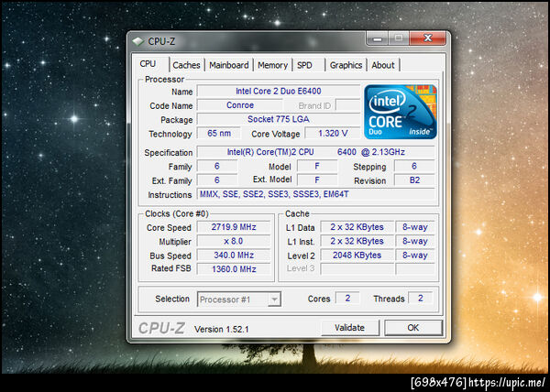Click the Ext. Model value 'F'

317,180
